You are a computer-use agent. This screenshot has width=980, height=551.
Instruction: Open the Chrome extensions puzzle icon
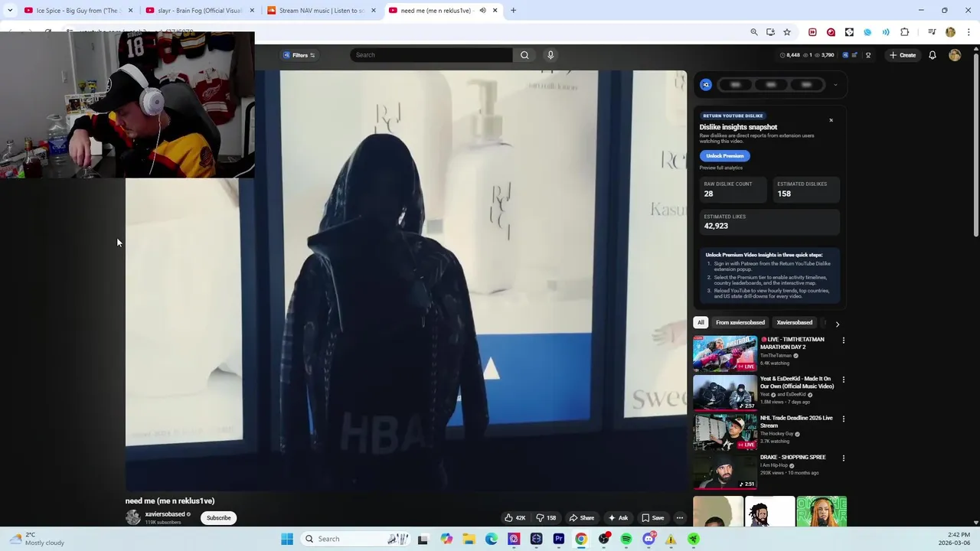[904, 32]
